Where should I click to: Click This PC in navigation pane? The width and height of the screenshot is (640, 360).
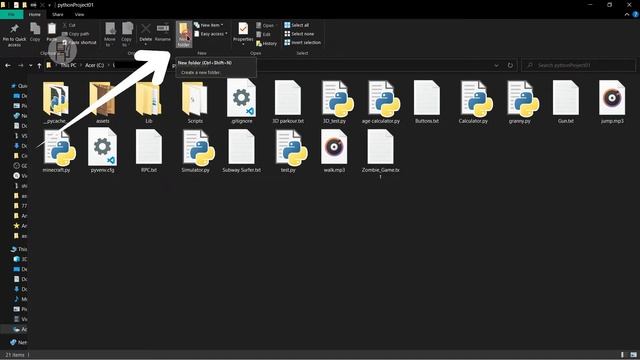tap(19, 249)
